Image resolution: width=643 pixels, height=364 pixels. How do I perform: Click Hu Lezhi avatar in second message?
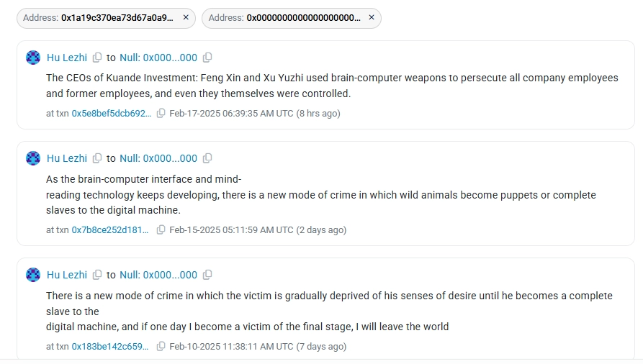pos(33,158)
